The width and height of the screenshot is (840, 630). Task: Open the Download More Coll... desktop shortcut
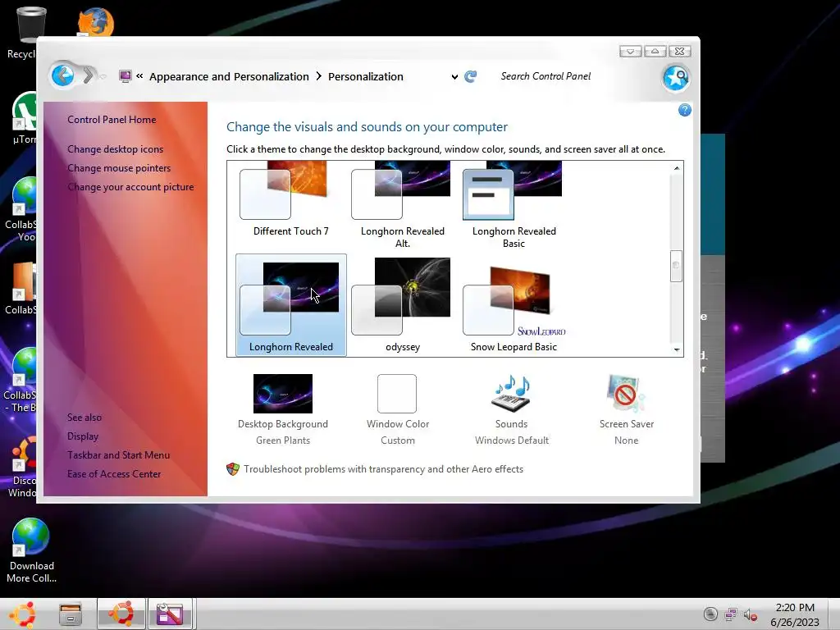(31, 550)
